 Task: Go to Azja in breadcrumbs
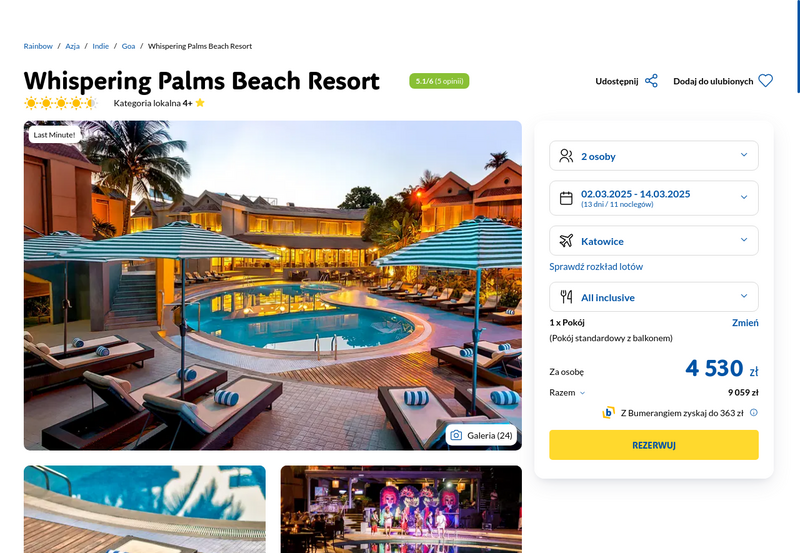pyautogui.click(x=72, y=46)
